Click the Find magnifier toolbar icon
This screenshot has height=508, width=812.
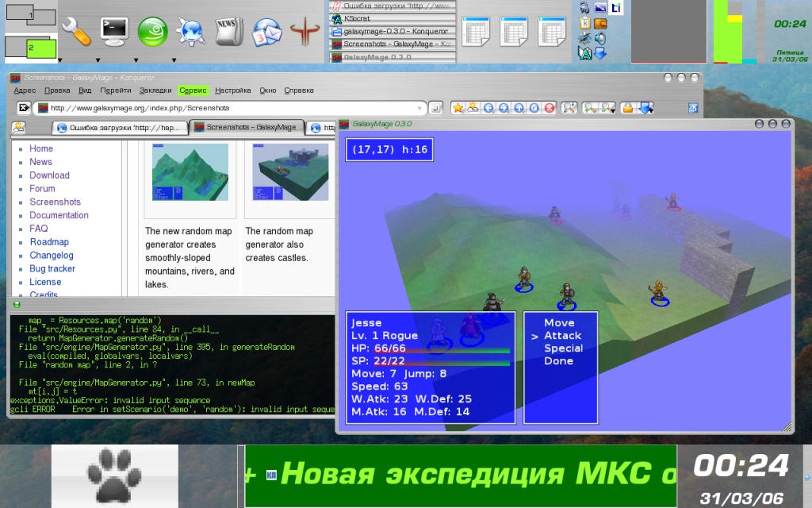click(569, 108)
